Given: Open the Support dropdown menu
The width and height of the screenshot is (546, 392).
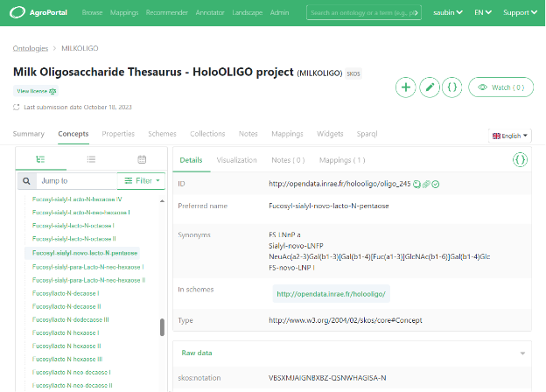Looking at the screenshot, I should click(x=521, y=13).
